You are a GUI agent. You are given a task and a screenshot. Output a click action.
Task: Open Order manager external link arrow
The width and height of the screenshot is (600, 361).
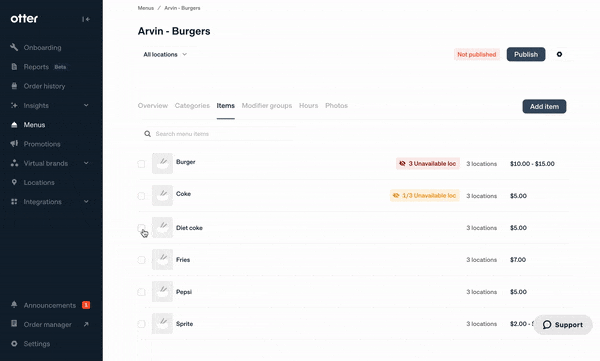tap(86, 324)
